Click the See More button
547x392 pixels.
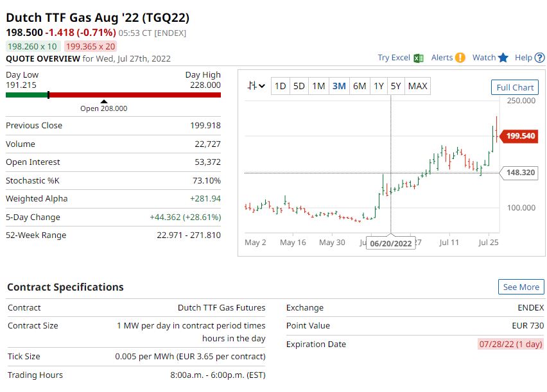pyautogui.click(x=521, y=287)
